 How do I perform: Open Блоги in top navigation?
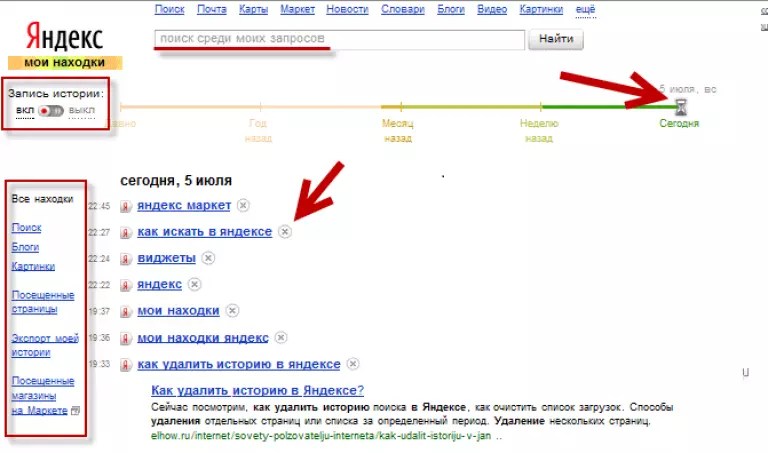(451, 9)
